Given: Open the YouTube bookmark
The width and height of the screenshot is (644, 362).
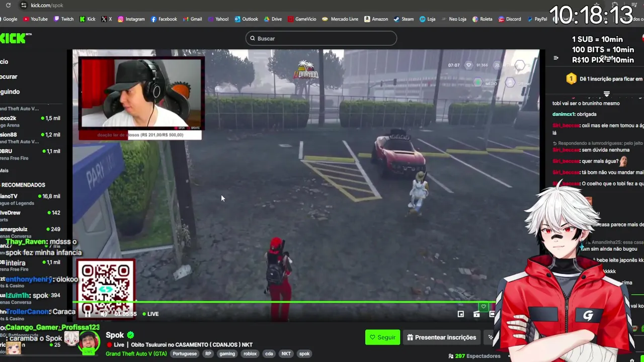Looking at the screenshot, I should [x=35, y=19].
